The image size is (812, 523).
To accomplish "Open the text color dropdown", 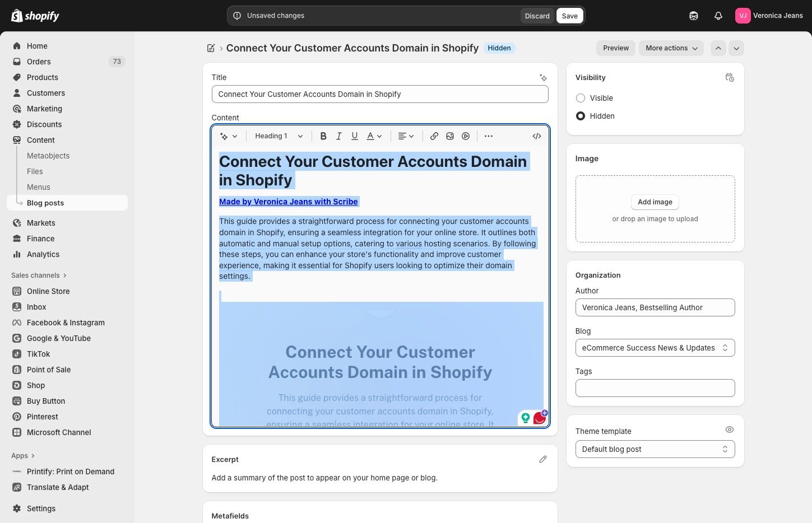I will 374,136.
